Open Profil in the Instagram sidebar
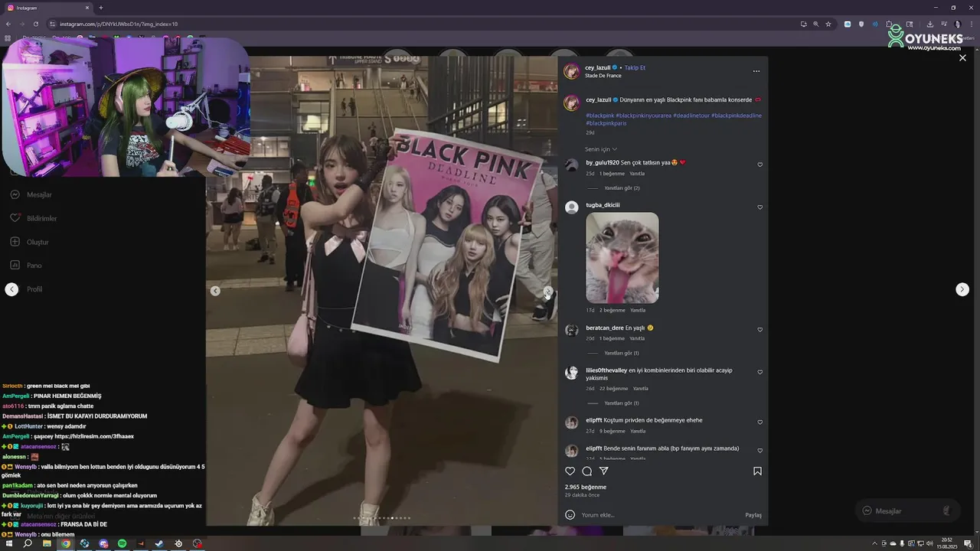 coord(34,289)
